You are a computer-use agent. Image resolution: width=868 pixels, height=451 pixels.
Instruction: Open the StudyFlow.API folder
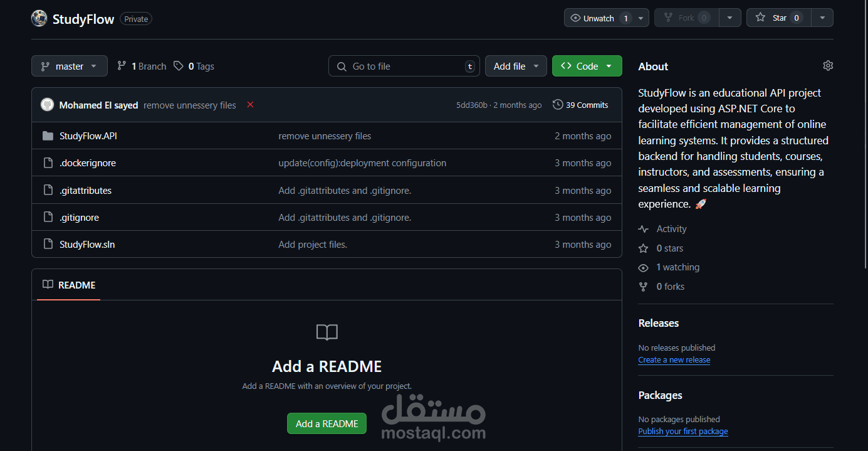coord(88,136)
